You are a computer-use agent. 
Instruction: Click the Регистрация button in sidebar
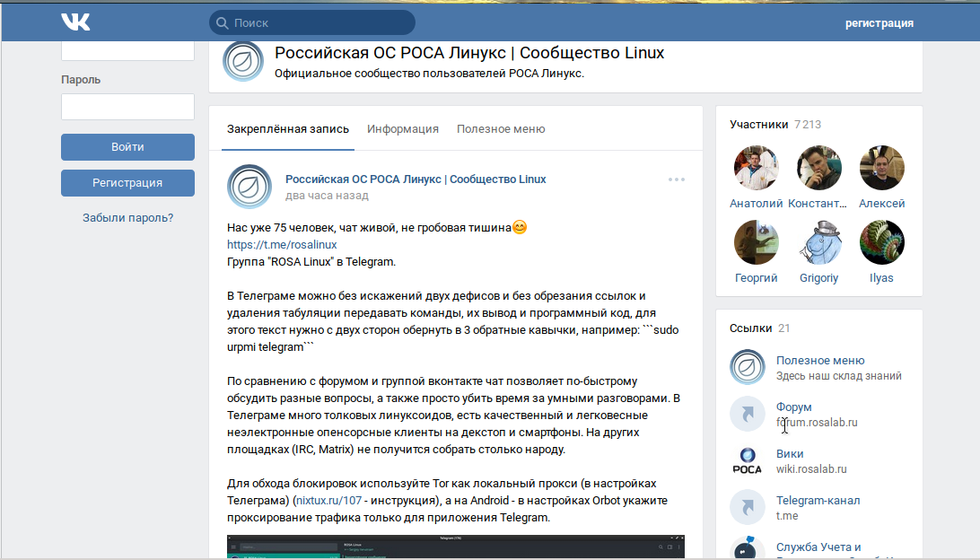click(127, 183)
